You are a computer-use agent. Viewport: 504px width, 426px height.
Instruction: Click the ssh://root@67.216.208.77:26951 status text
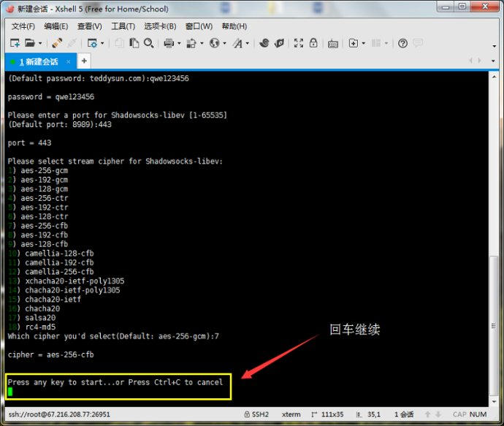coord(59,414)
